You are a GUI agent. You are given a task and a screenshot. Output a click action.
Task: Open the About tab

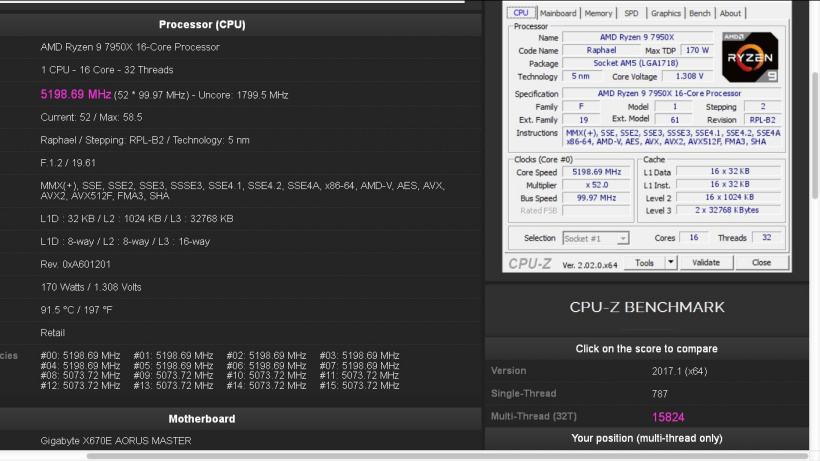(x=730, y=14)
